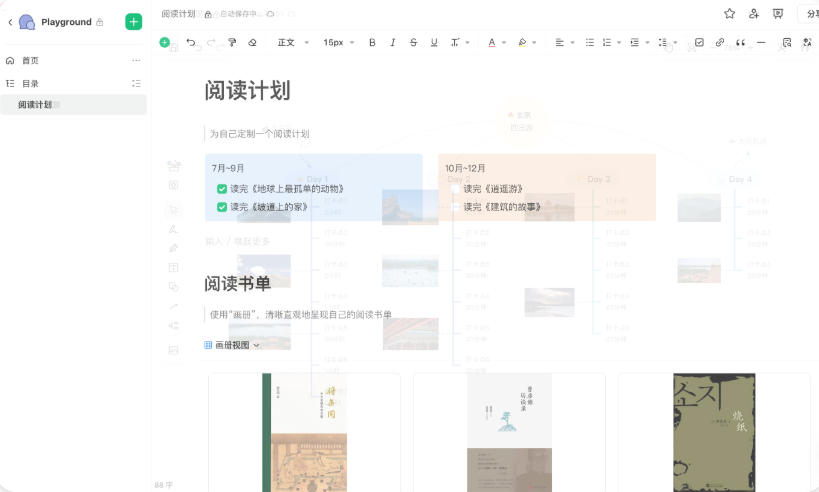Expand the 画册视图 view switcher
Image resolution: width=819 pixels, height=492 pixels.
232,345
